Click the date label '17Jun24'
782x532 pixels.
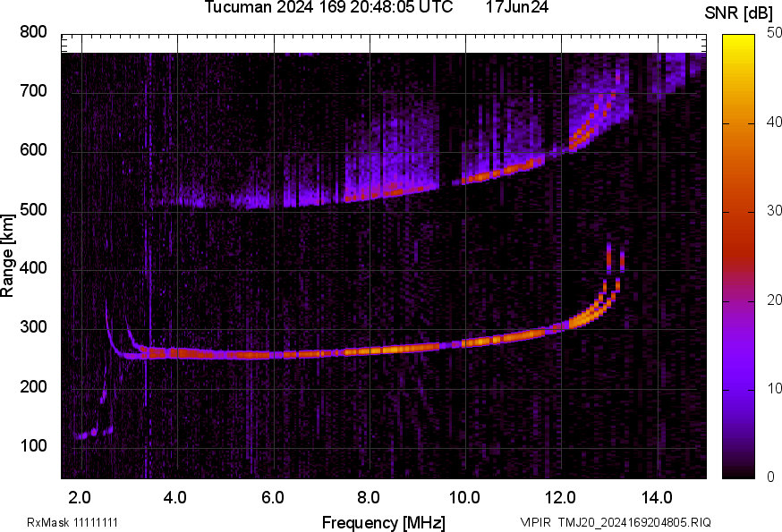click(517, 7)
